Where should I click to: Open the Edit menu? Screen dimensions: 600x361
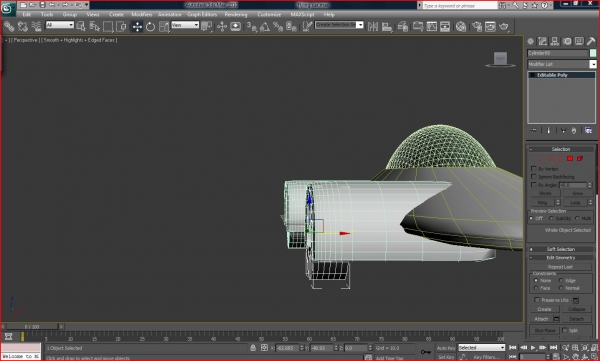27,15
